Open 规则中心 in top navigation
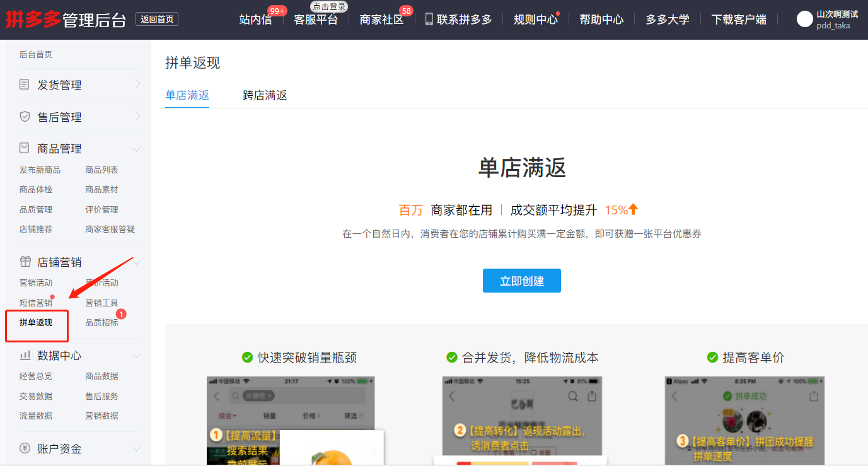868x466 pixels. coord(536,20)
